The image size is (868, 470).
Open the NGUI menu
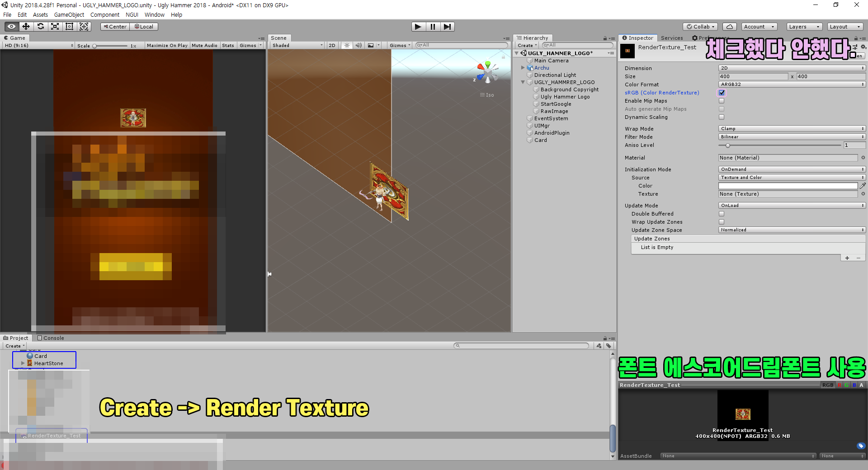pyautogui.click(x=132, y=14)
